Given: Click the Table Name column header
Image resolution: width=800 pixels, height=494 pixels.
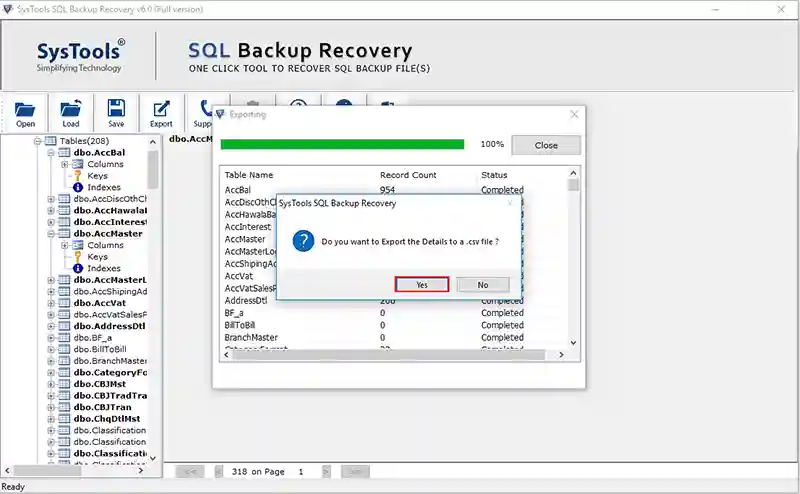Looking at the screenshot, I should point(249,175).
